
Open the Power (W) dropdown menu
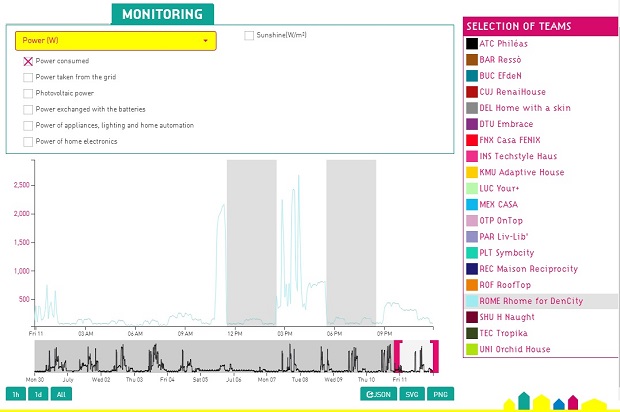pyautogui.click(x=116, y=40)
